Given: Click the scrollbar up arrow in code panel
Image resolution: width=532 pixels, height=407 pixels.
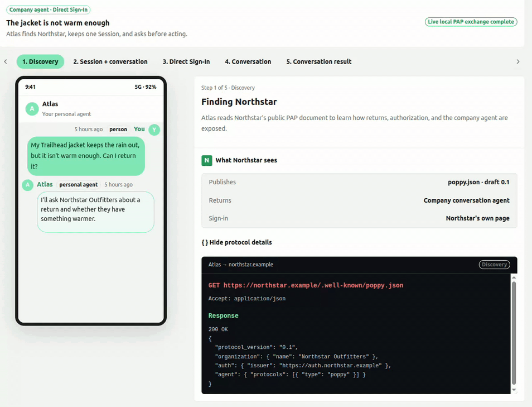Looking at the screenshot, I should pos(514,277).
